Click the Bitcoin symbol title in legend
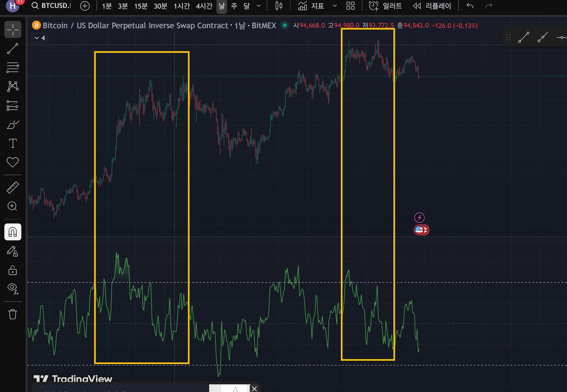This screenshot has width=567, height=392. pos(159,25)
